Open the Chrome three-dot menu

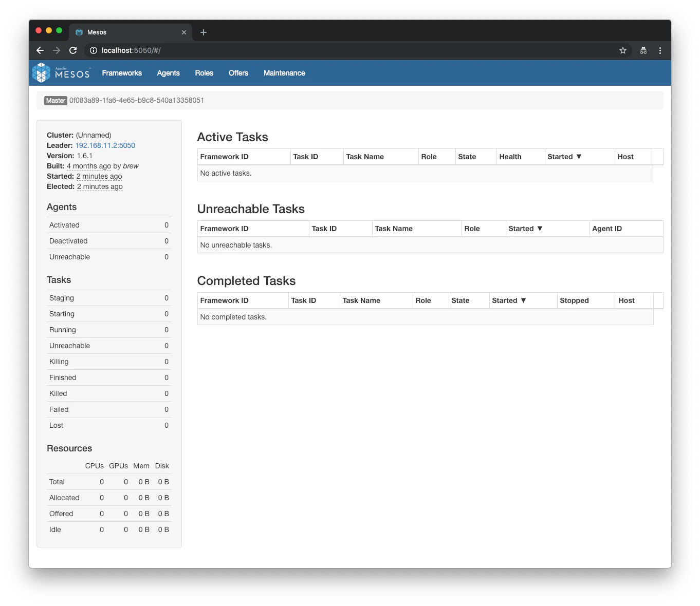(x=660, y=50)
